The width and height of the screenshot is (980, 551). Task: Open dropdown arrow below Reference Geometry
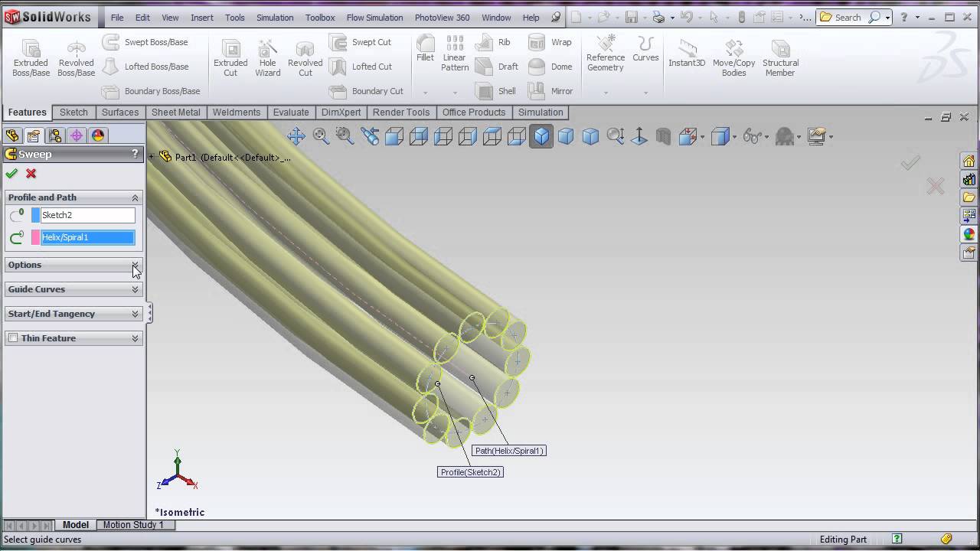pos(606,93)
